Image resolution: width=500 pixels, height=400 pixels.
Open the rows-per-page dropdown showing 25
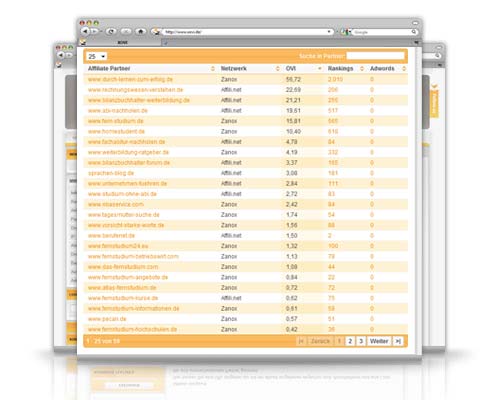[x=96, y=56]
